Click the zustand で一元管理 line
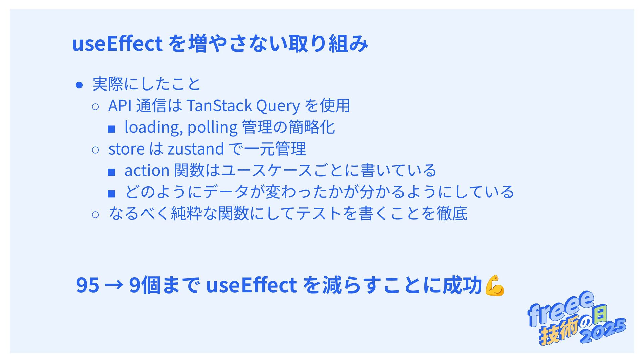This screenshot has height=362, width=644. (207, 148)
